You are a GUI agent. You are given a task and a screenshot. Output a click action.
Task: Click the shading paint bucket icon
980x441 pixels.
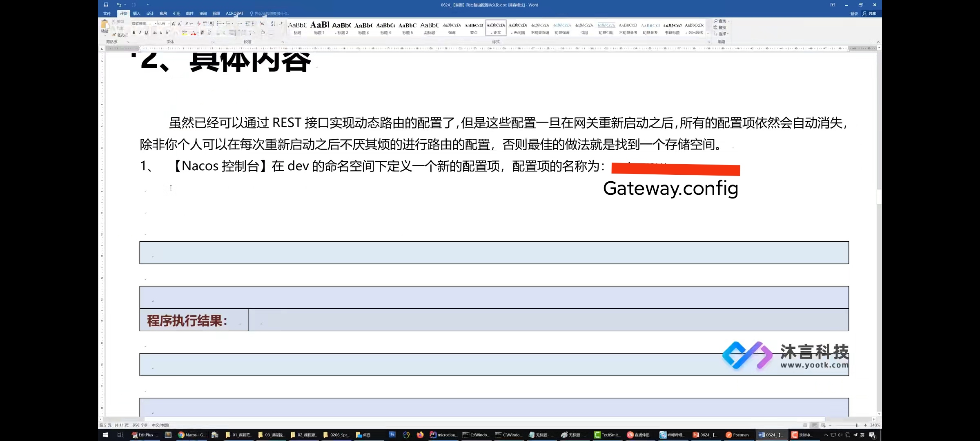(263, 33)
